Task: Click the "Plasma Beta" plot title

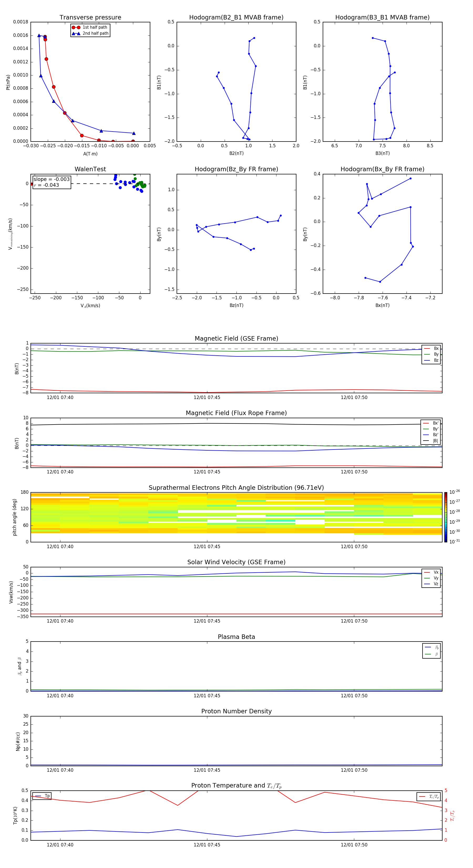Action: click(236, 637)
